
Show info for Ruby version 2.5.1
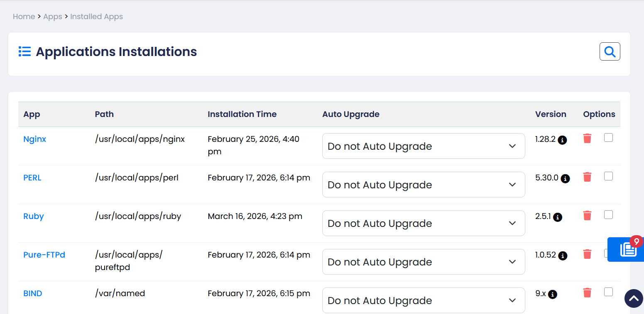pos(558,217)
